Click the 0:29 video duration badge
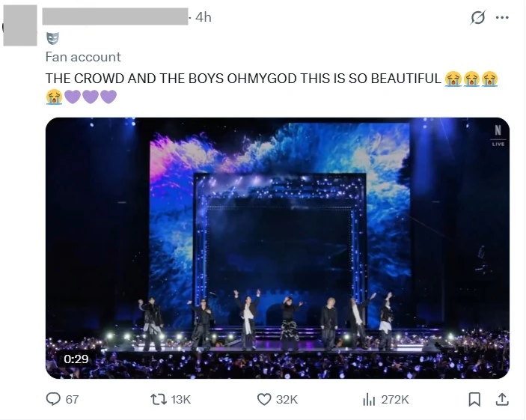 coord(76,359)
